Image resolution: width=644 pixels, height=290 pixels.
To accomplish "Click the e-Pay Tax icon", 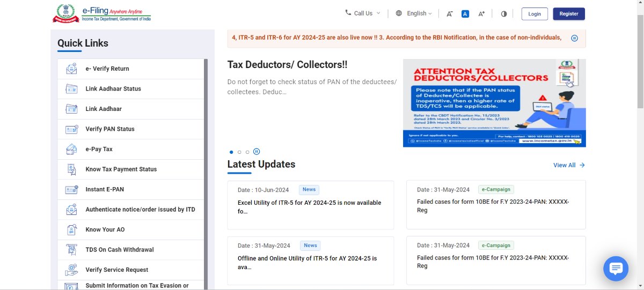I will [71, 149].
